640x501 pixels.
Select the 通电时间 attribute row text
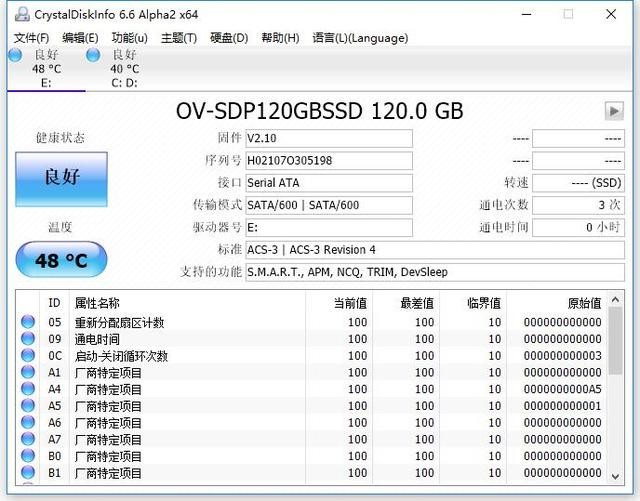[x=97, y=339]
